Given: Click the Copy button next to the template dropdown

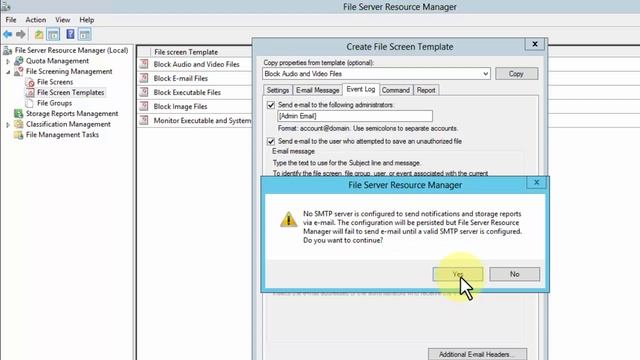Looking at the screenshot, I should (516, 73).
